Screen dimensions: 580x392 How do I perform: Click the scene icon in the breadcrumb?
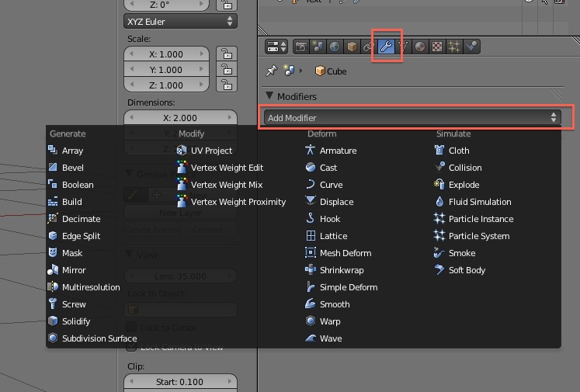(x=289, y=71)
